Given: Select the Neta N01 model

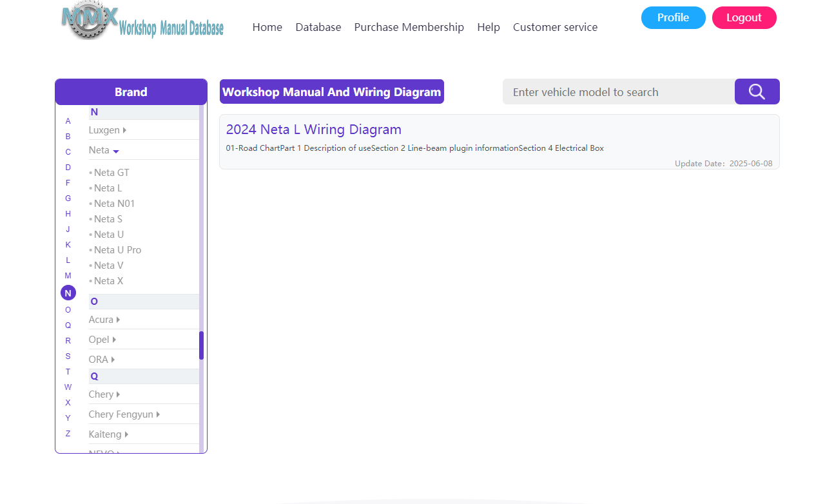Looking at the screenshot, I should 115,204.
